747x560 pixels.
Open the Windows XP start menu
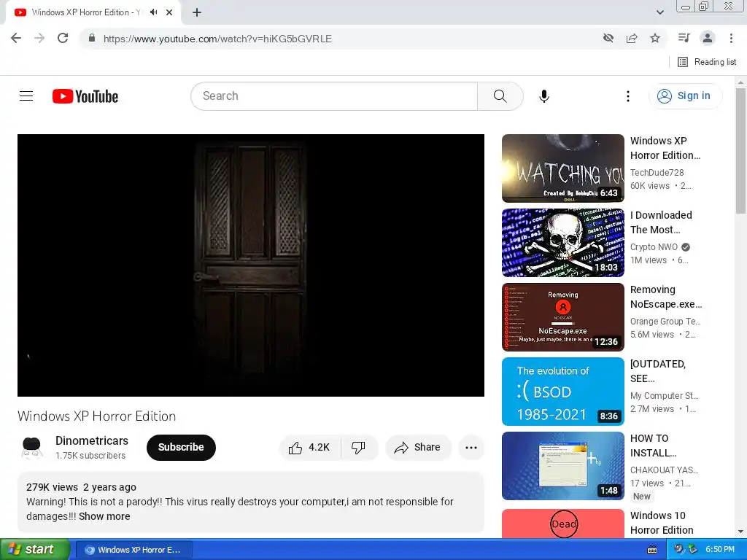[34, 550]
